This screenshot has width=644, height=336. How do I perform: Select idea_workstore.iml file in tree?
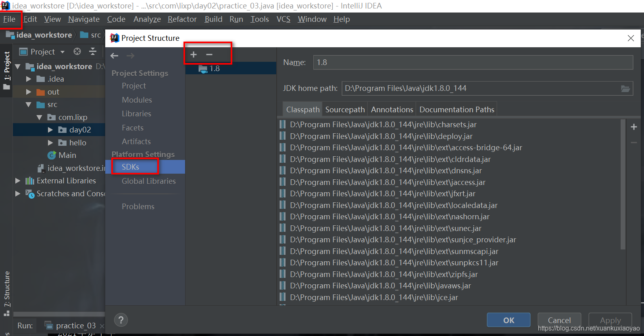pyautogui.click(x=71, y=168)
